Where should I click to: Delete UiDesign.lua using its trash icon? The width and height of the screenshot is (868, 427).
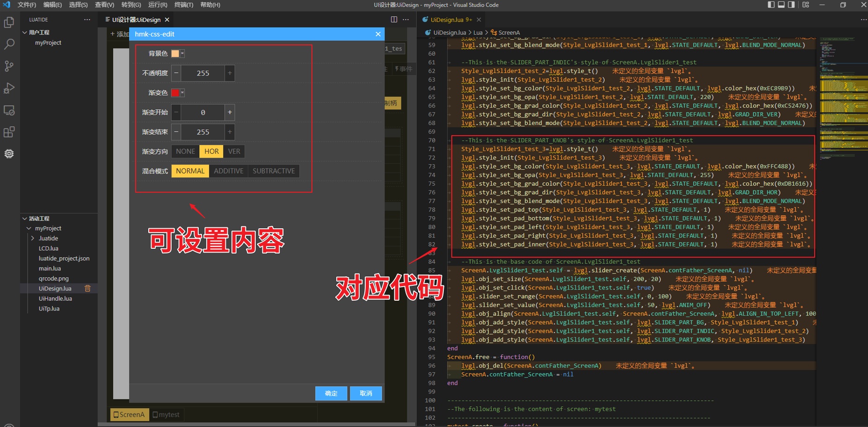[87, 288]
